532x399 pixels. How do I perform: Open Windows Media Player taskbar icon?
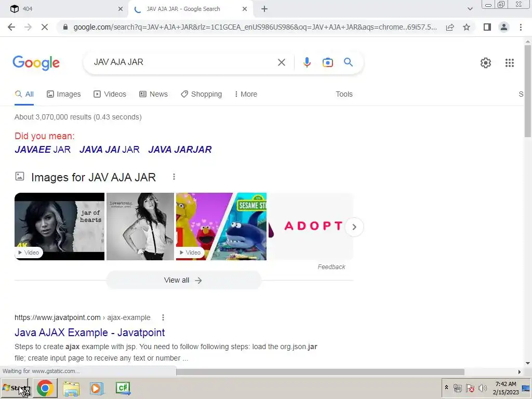point(97,389)
